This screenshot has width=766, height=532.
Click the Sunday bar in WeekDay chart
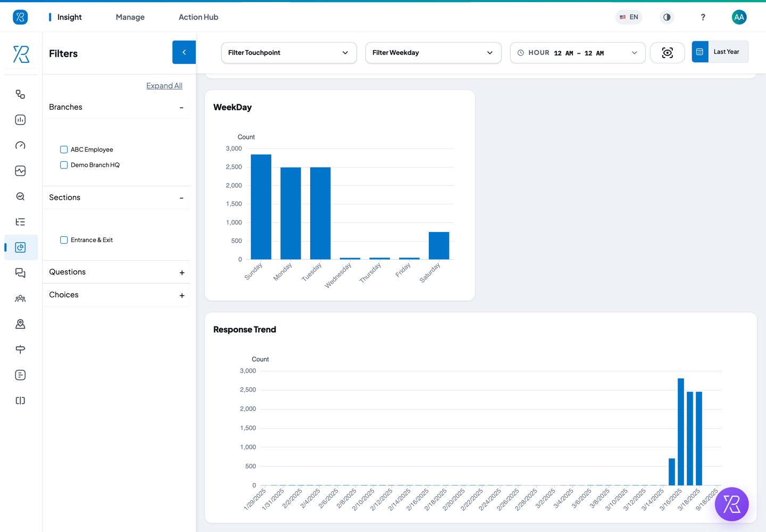(x=261, y=207)
